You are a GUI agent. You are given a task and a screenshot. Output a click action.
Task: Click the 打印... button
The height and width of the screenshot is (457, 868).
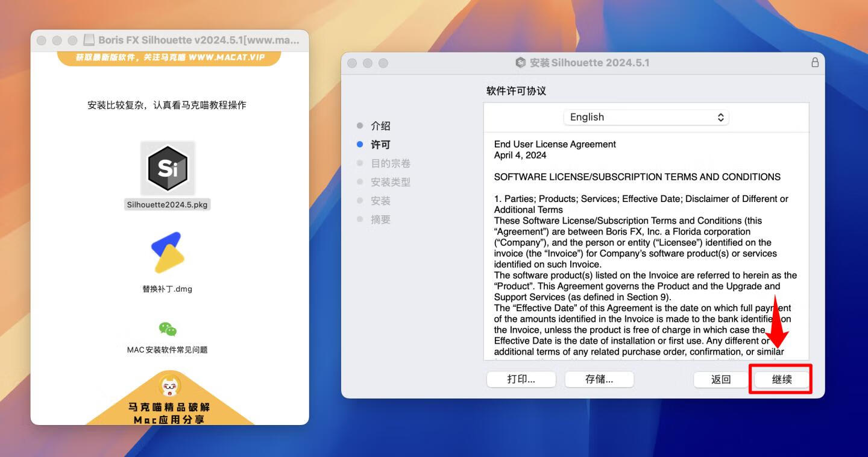tap(521, 379)
